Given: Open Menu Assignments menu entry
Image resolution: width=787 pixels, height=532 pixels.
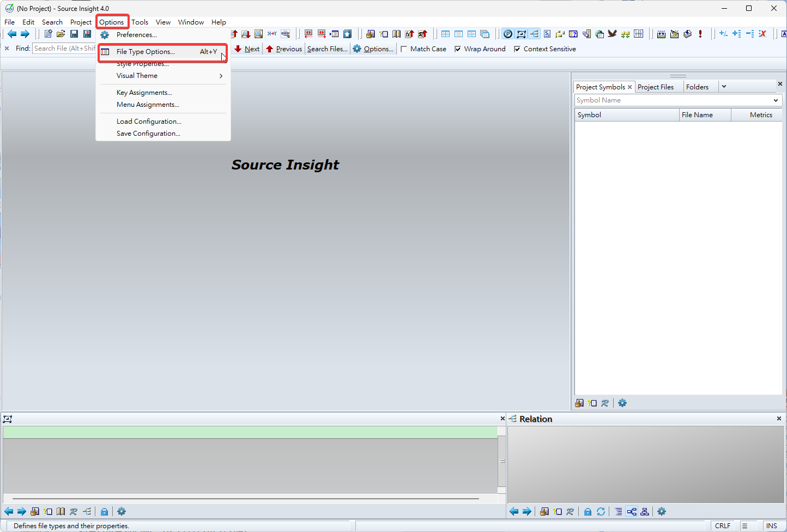Looking at the screenshot, I should point(163,105).
